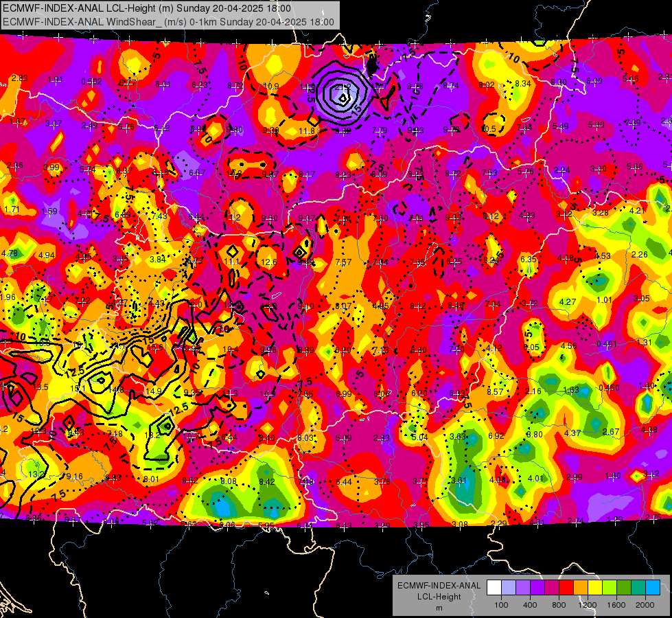This screenshot has height=618, width=672.
Task: Click the legend unit label m
Action: (x=439, y=608)
